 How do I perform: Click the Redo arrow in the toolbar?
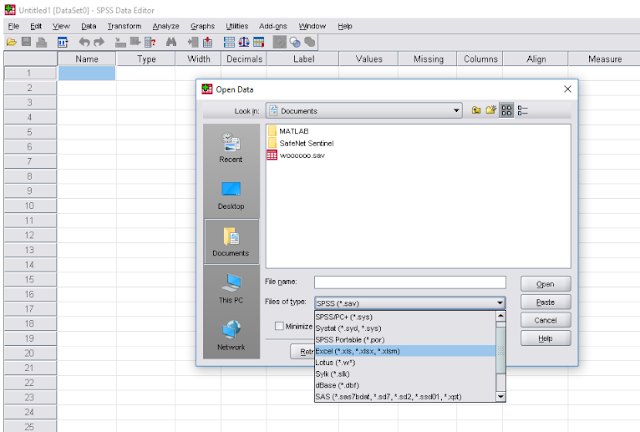pos(99,42)
